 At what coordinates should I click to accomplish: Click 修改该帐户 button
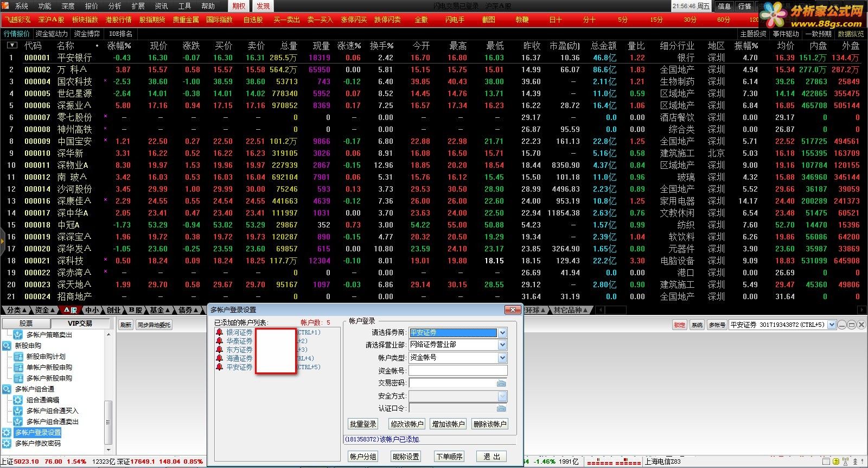click(x=406, y=424)
